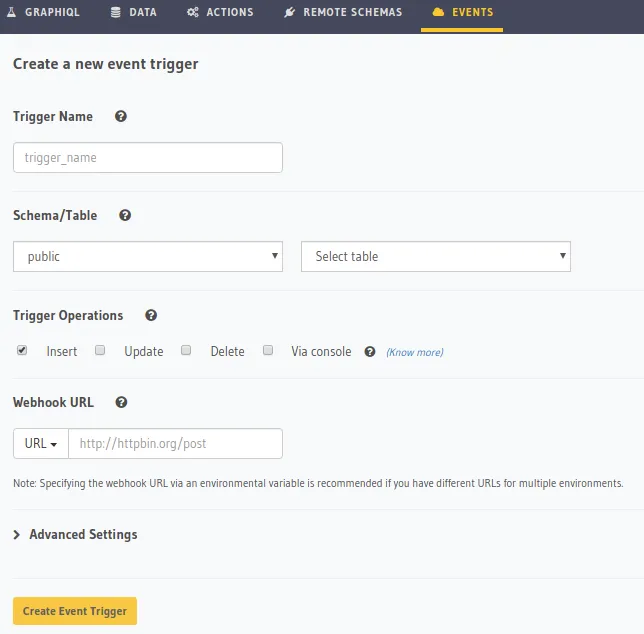This screenshot has width=644, height=634.
Task: Open the public schema dropdown
Action: tap(148, 257)
